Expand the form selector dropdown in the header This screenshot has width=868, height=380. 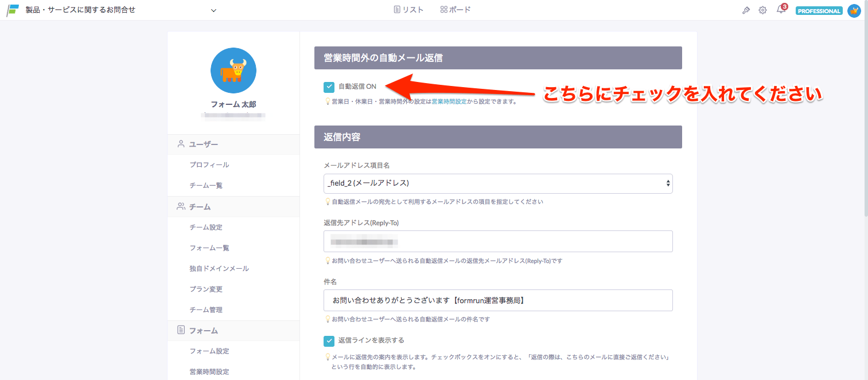pos(213,10)
